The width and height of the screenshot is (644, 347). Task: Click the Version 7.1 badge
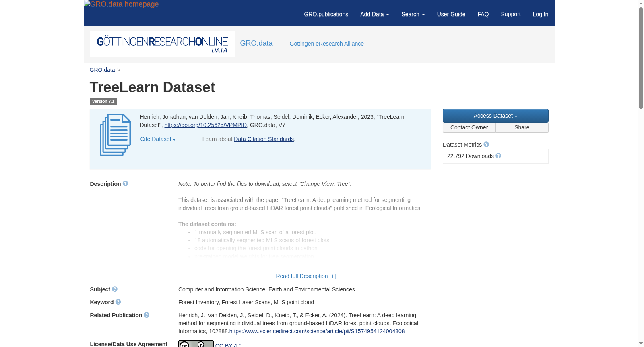point(103,102)
